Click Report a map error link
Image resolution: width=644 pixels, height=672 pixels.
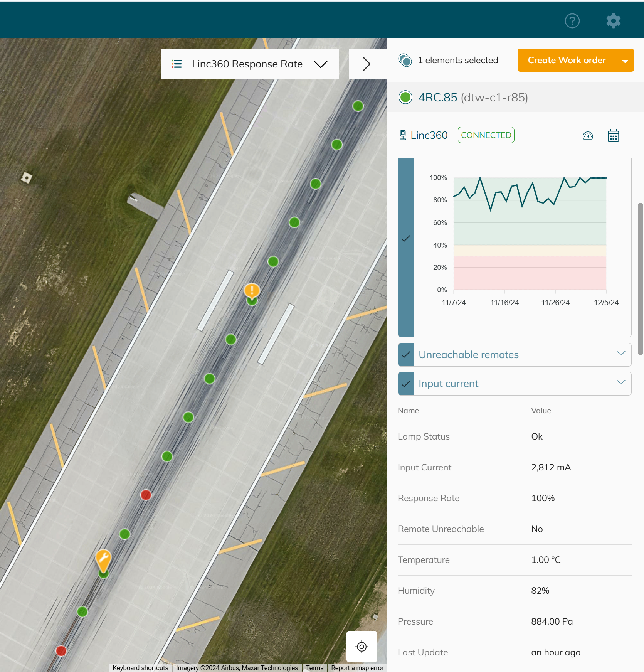click(x=357, y=668)
